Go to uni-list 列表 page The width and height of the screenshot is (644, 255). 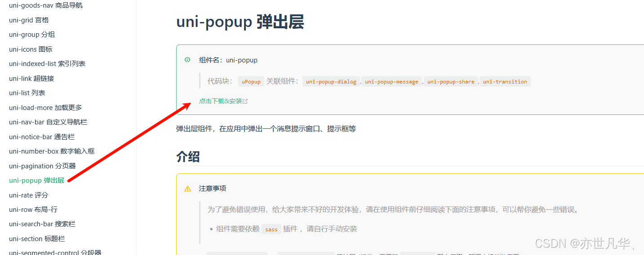click(27, 93)
